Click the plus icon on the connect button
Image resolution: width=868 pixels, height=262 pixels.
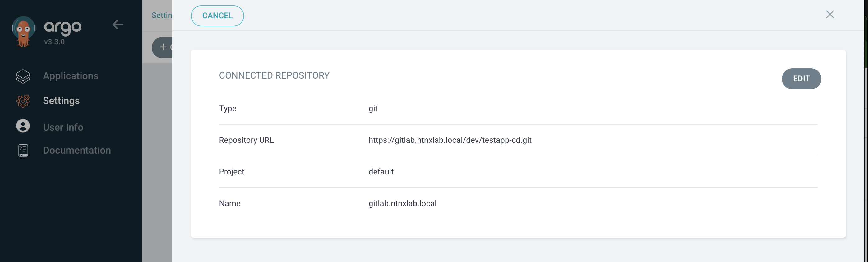pos(163,47)
